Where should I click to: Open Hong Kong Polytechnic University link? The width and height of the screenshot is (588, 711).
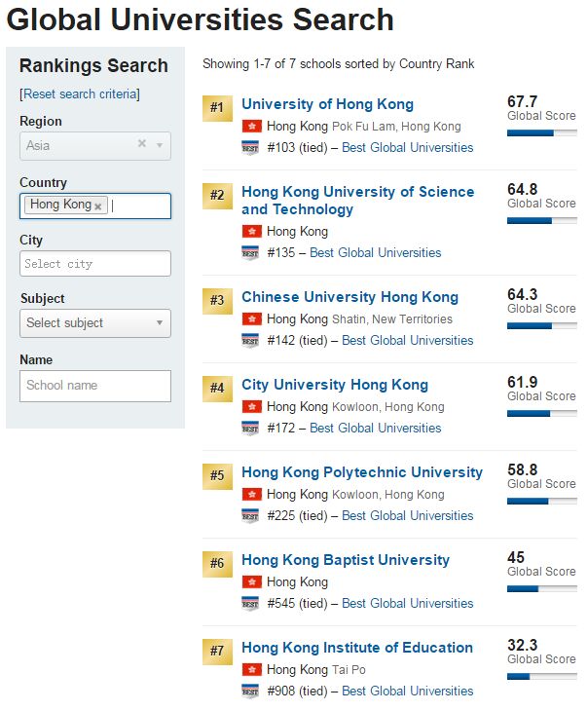[362, 472]
